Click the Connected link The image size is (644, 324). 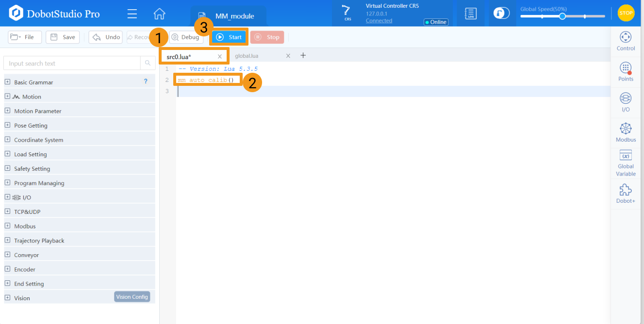379,21
